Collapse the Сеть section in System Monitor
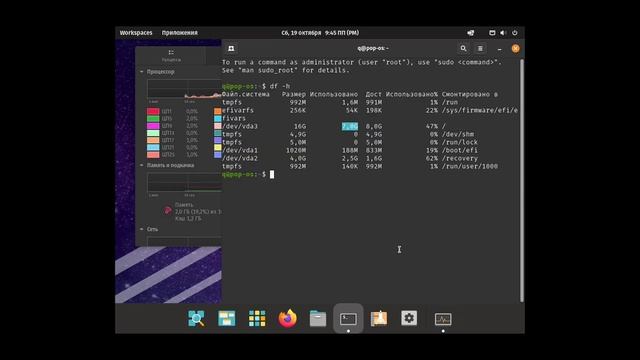 [x=142, y=229]
